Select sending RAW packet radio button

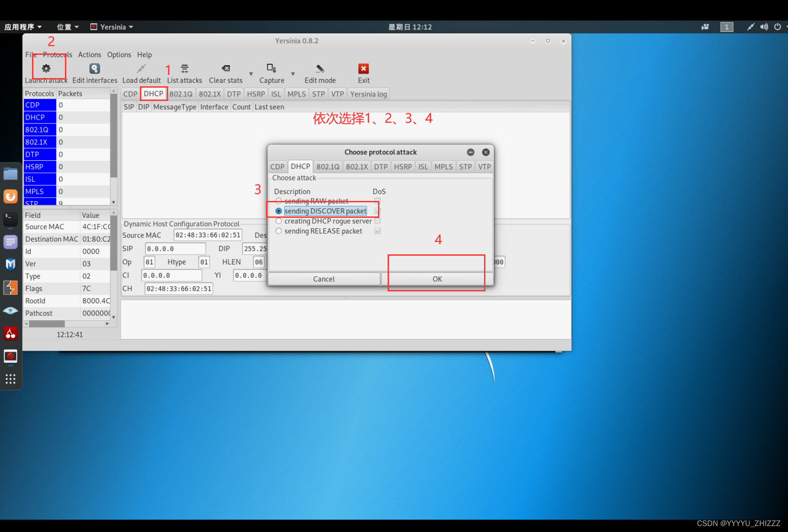click(278, 201)
